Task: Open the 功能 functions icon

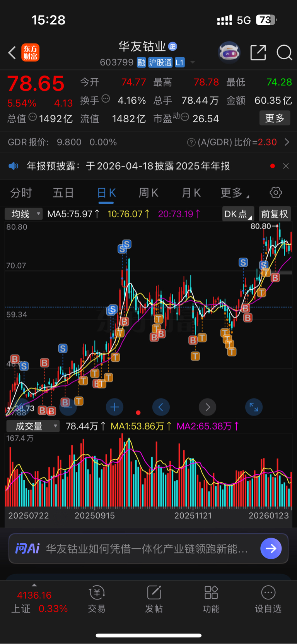Action: click(211, 599)
